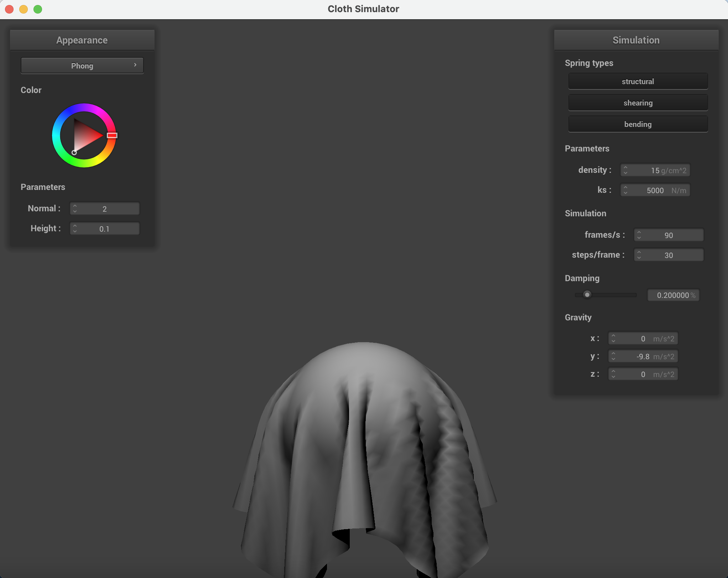Open the Phong shader dropdown
The height and width of the screenshot is (578, 728).
coord(82,66)
